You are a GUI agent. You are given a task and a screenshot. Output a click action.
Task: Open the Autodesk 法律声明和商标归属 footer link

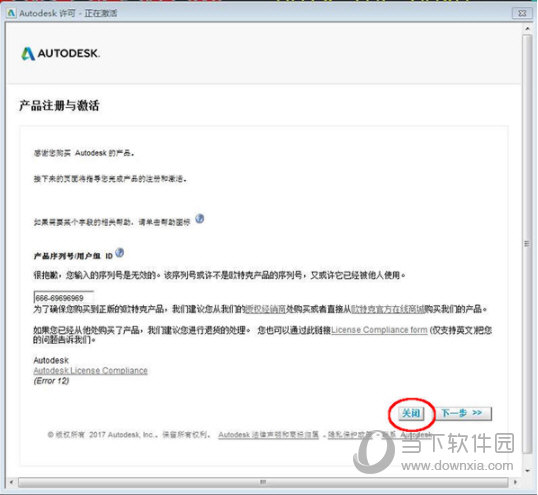[x=268, y=435]
